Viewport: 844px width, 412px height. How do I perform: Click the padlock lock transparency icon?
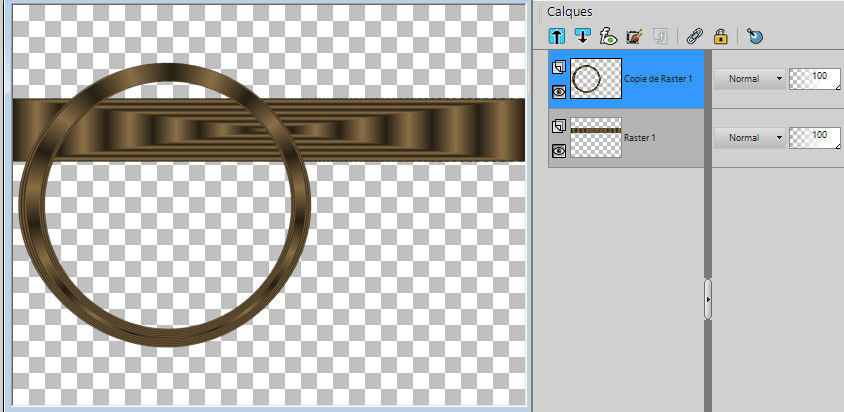click(x=720, y=36)
